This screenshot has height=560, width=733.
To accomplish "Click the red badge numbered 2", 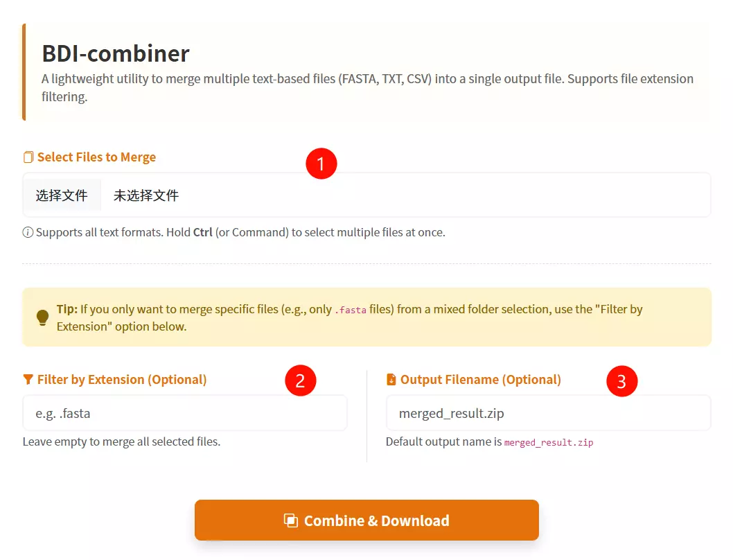I will click(301, 380).
